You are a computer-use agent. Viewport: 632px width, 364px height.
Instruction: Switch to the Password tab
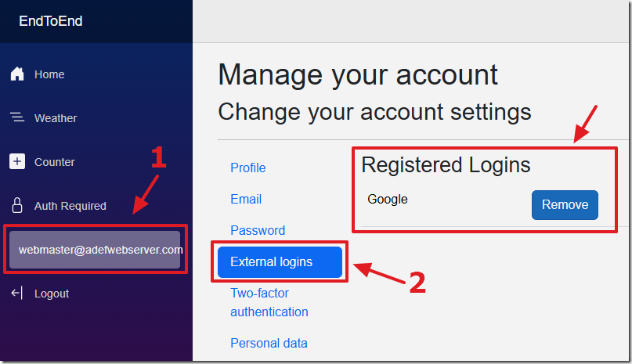258,231
